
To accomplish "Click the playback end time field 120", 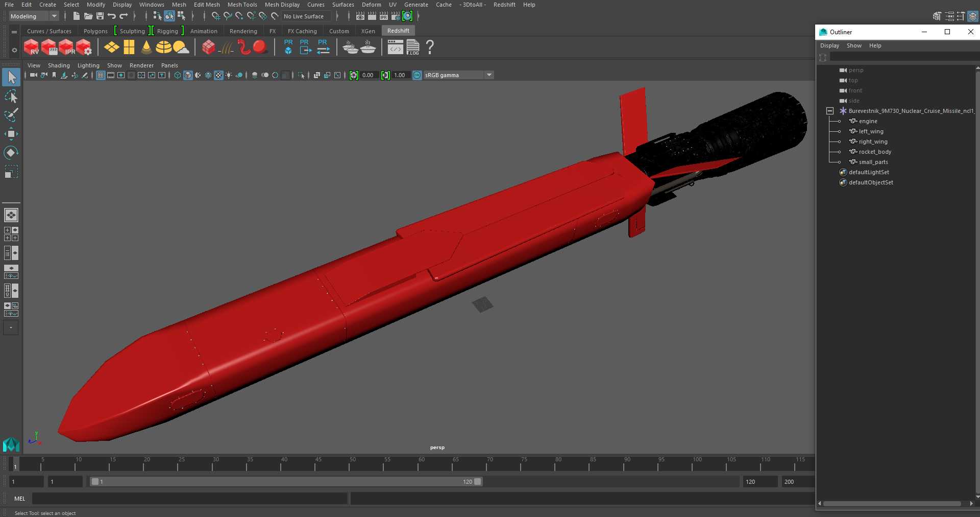I will (760, 482).
